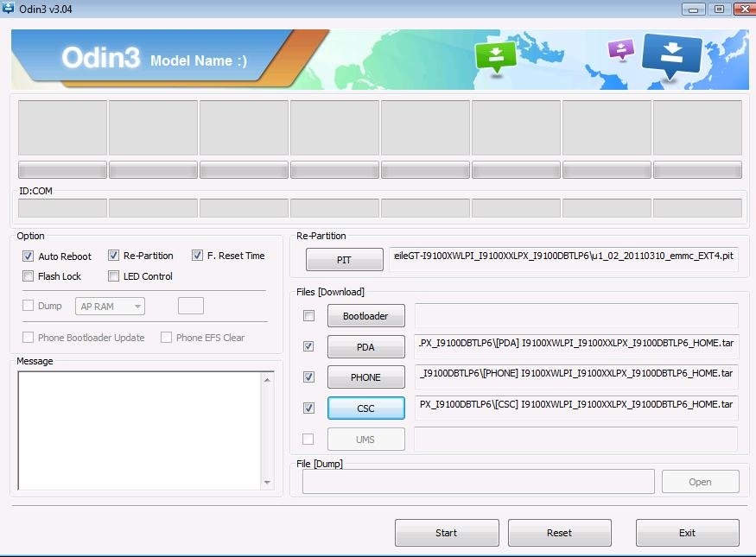The height and width of the screenshot is (557, 756).
Task: Click the Odin3 app icon in title bar
Action: pyautogui.click(x=8, y=8)
